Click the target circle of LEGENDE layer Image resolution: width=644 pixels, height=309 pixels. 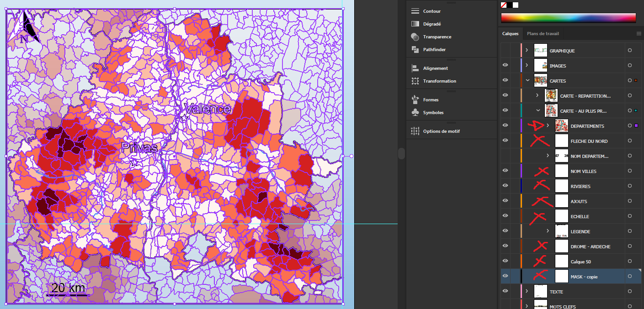point(630,231)
